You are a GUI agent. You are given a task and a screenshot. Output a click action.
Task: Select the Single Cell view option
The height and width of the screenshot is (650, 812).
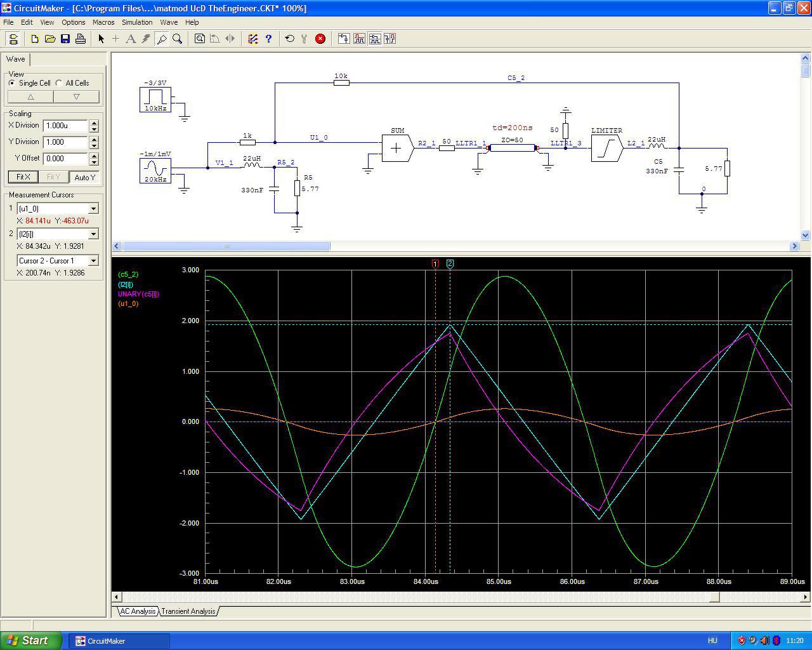click(x=12, y=83)
